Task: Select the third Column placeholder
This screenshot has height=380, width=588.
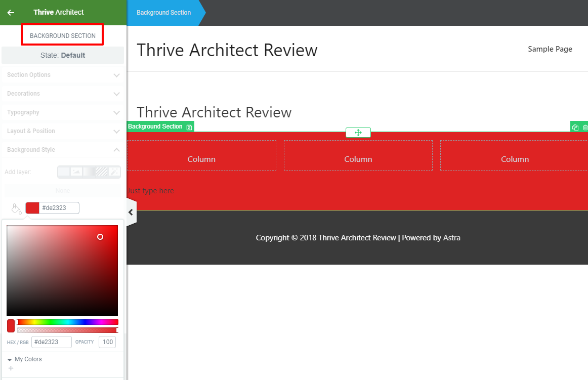Action: point(514,155)
